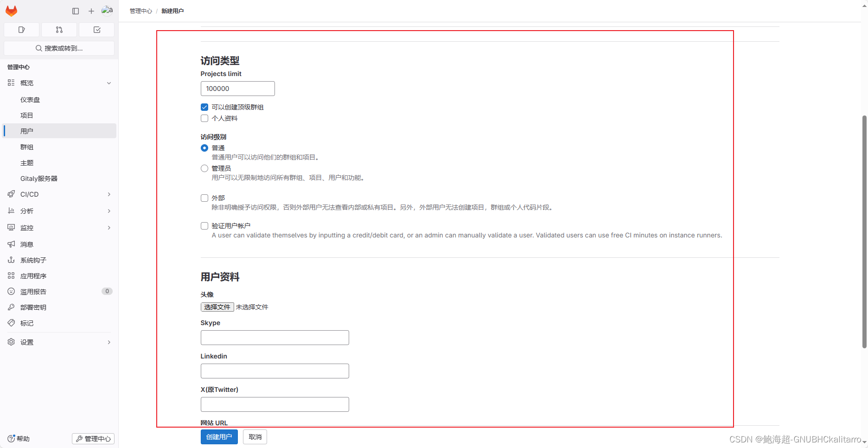The width and height of the screenshot is (868, 448).
Task: Open to-do list shortcut icon
Action: pyautogui.click(x=97, y=30)
